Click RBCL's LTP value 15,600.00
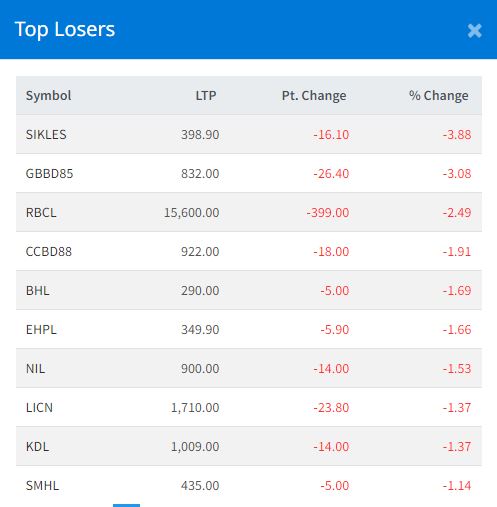This screenshot has width=497, height=507. pos(192,213)
